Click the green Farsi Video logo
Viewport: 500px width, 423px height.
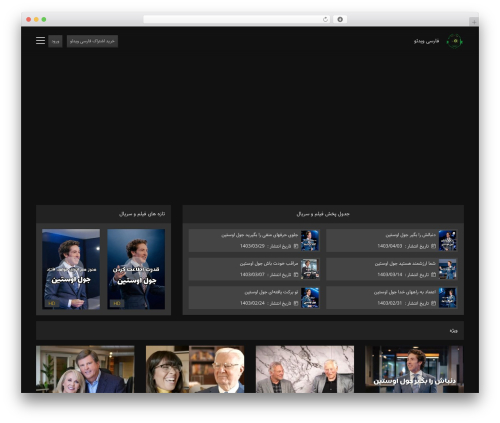(x=455, y=41)
